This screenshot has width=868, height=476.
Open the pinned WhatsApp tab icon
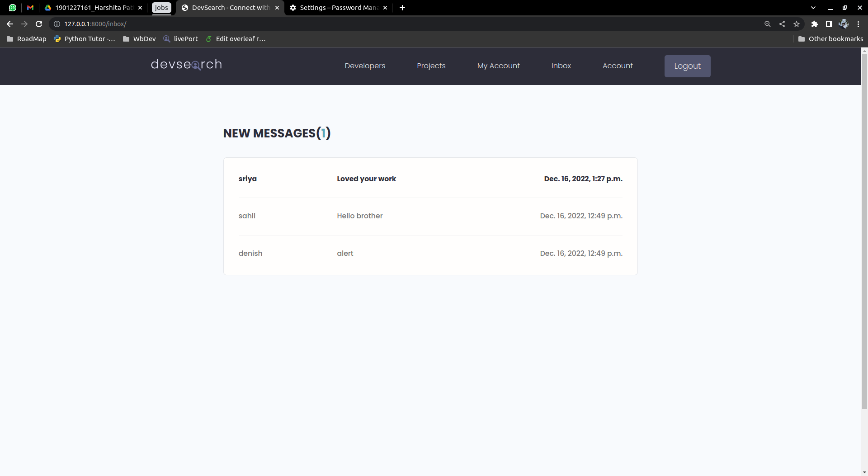(x=12, y=7)
